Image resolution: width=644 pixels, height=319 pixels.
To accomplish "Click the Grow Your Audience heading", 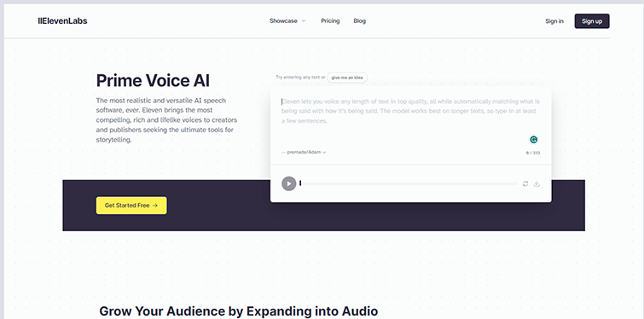I will [238, 310].
